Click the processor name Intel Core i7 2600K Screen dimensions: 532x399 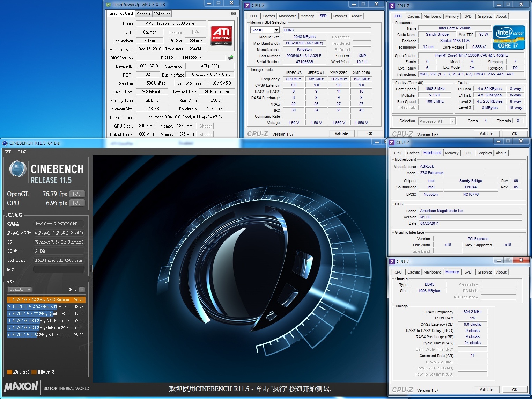click(455, 28)
